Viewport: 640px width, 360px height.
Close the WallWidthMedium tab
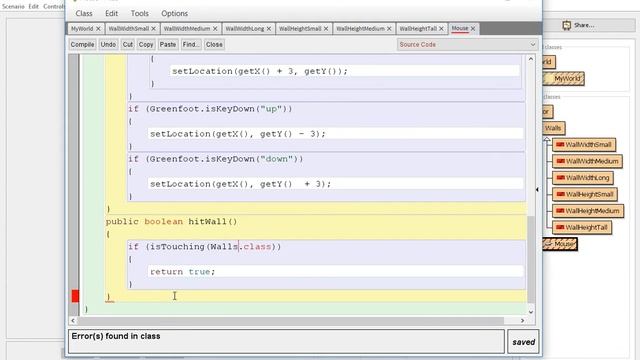click(215, 29)
